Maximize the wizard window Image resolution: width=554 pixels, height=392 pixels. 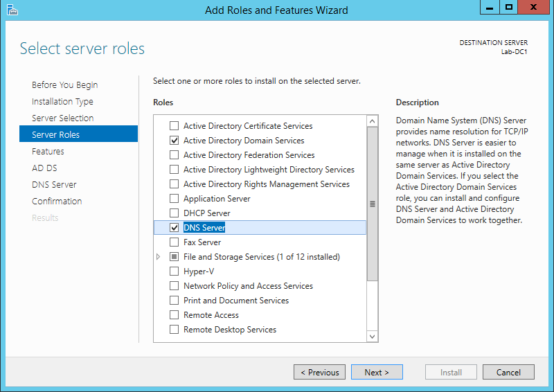click(509, 7)
